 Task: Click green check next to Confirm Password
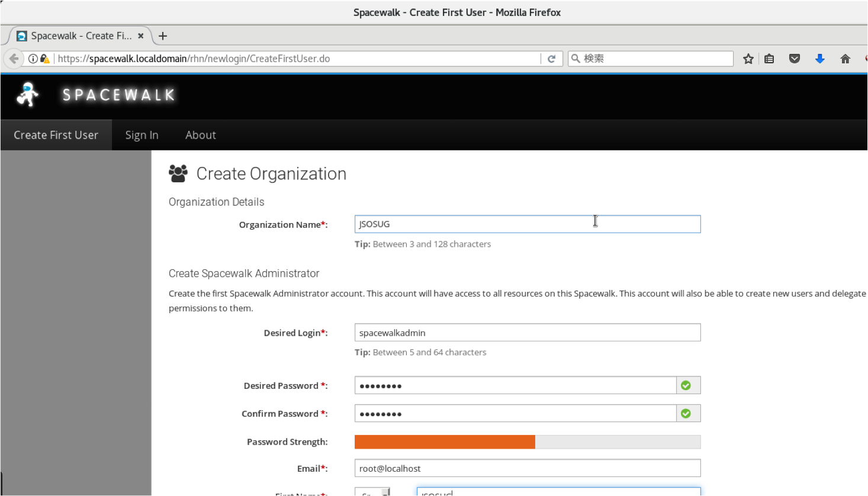pos(686,413)
